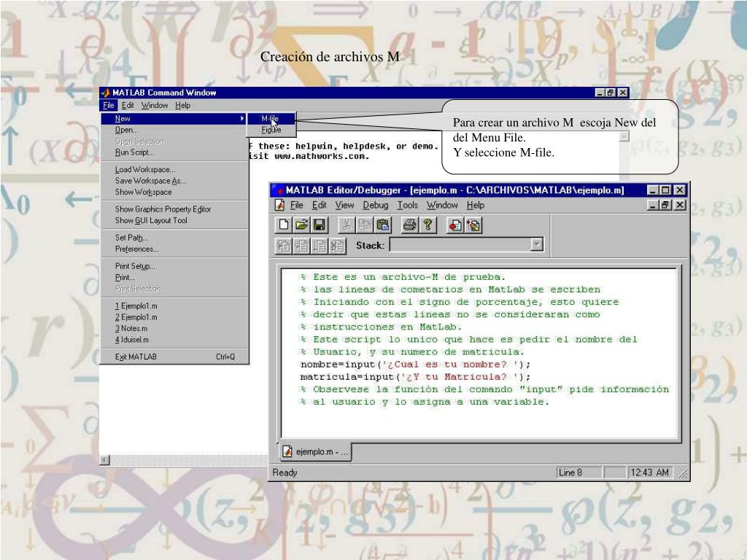Image resolution: width=747 pixels, height=560 pixels.
Task: Select Show Workspace menu entry
Action: (174, 192)
